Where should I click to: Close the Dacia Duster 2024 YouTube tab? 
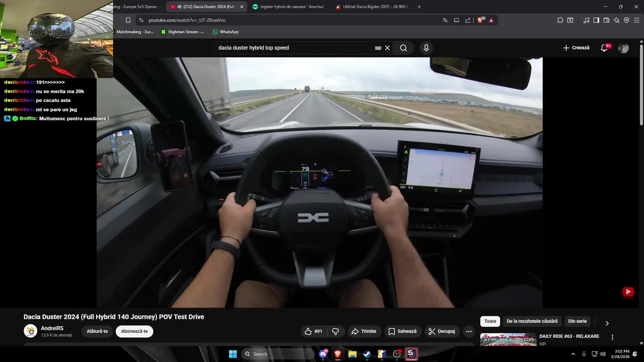click(242, 7)
